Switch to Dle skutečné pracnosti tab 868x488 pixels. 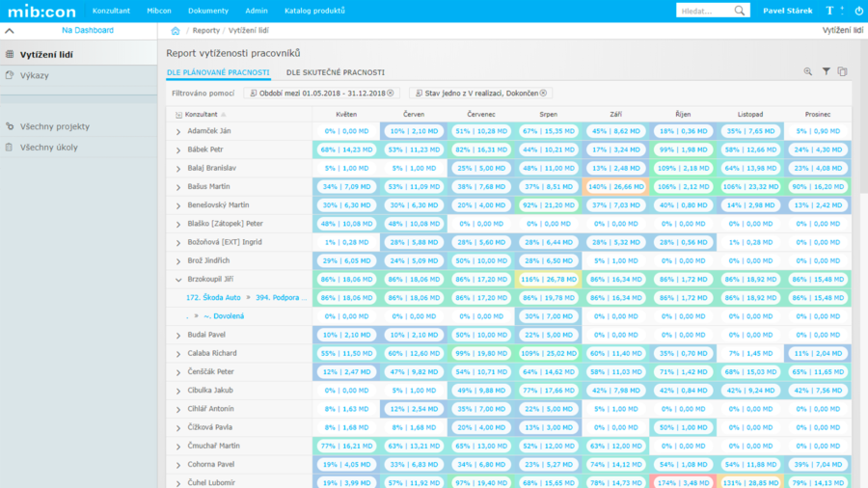click(x=335, y=72)
